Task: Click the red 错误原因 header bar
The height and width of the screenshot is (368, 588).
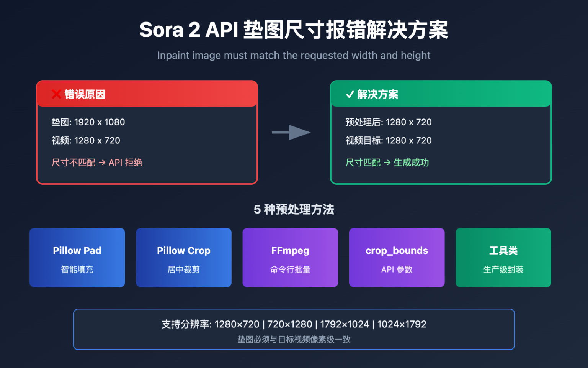Action: click(147, 94)
